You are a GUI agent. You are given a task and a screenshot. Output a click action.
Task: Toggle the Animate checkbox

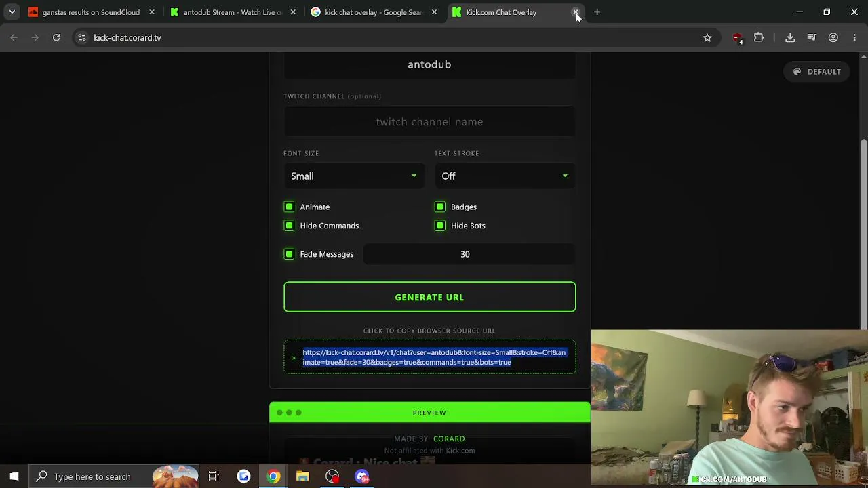coord(289,207)
